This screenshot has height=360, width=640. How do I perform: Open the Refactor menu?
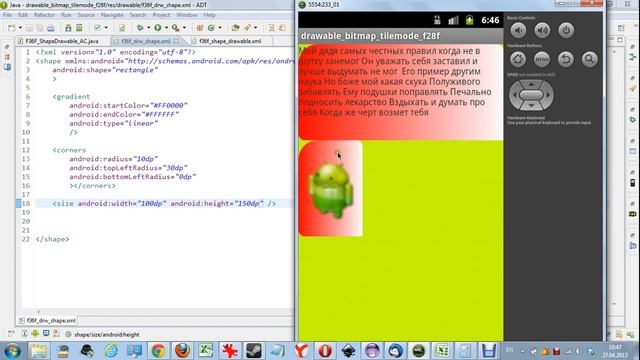(x=44, y=15)
